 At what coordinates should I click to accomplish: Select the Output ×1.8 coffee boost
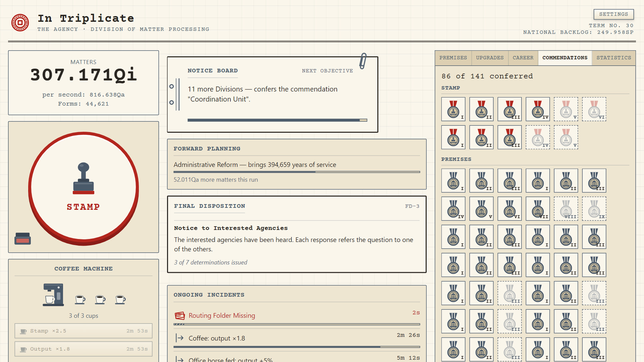tap(84, 349)
